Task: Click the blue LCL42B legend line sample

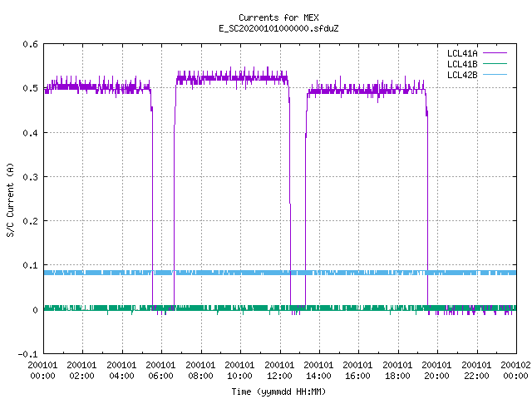Action: (x=495, y=75)
